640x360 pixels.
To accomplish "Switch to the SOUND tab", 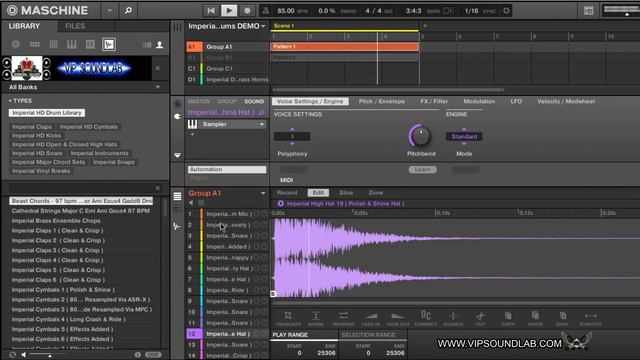I will (254, 101).
